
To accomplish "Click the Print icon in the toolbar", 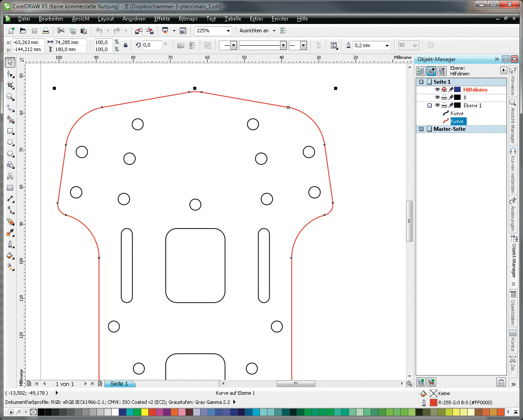I will coord(46,31).
